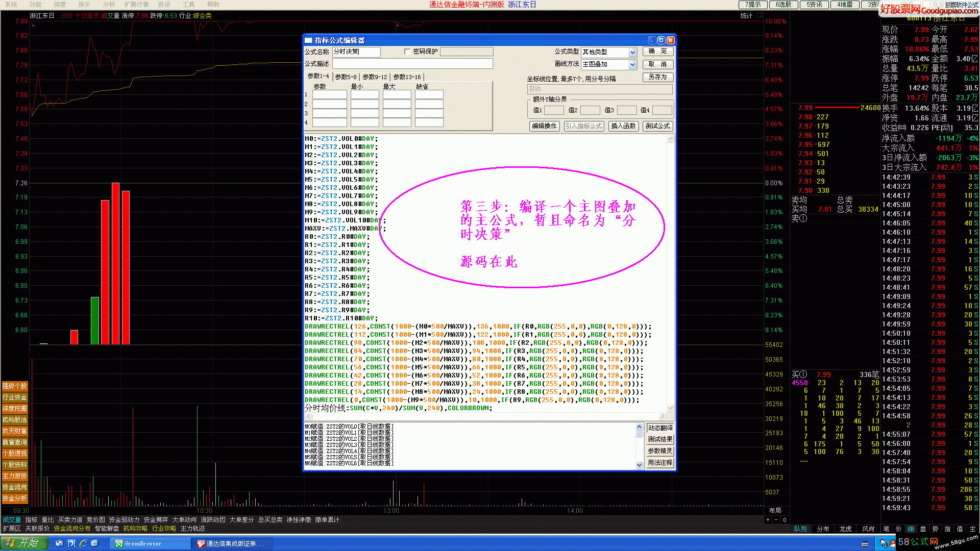Select the 大单动向 indicator tab
980x551 pixels.
[184, 520]
